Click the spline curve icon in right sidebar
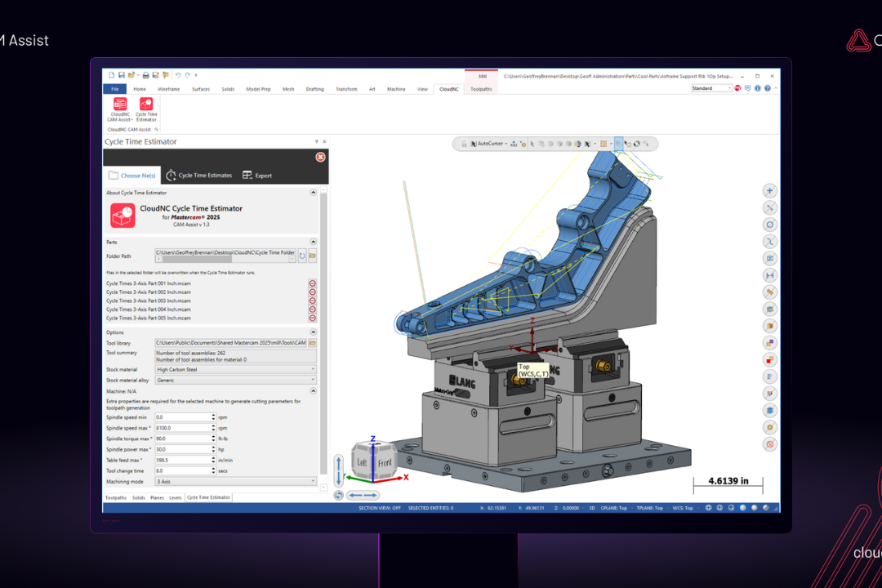Screen dimensions: 882x588 769,242
